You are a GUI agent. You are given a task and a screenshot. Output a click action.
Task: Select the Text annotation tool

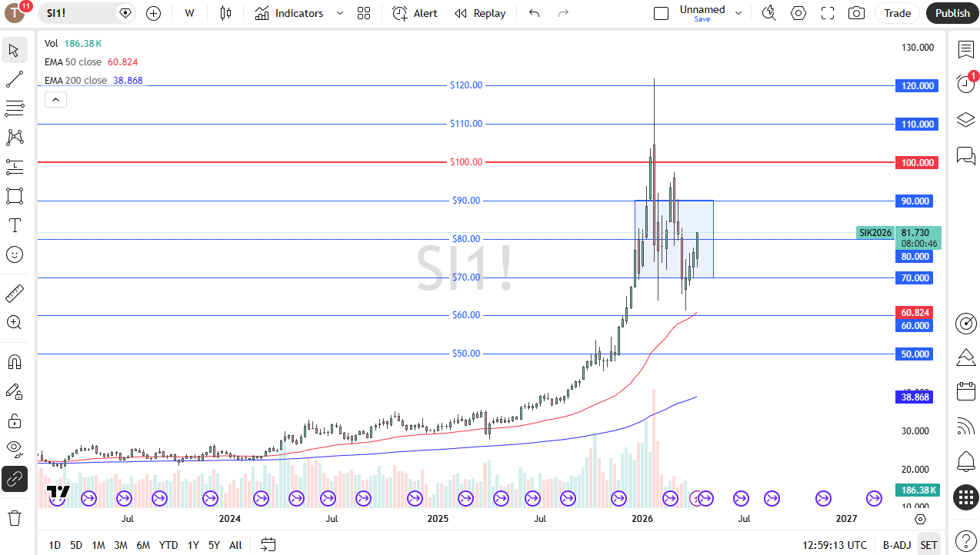tap(14, 225)
